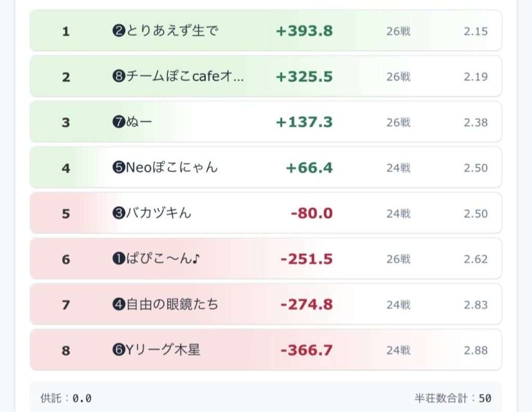Click the ❼ badge beside ぬー
Screen dimensions: 532x412
(119, 123)
